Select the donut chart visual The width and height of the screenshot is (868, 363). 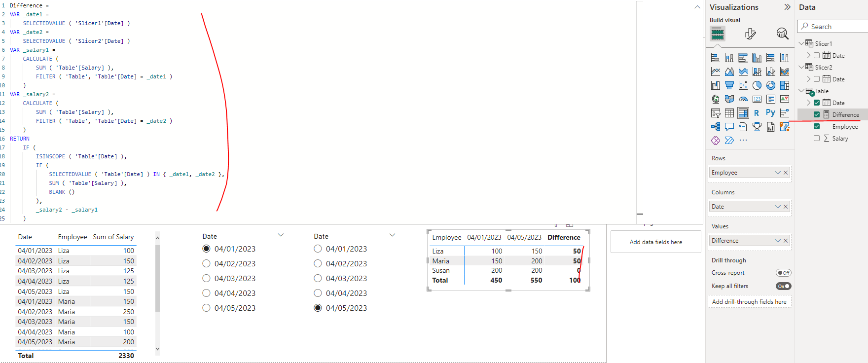pyautogui.click(x=771, y=85)
